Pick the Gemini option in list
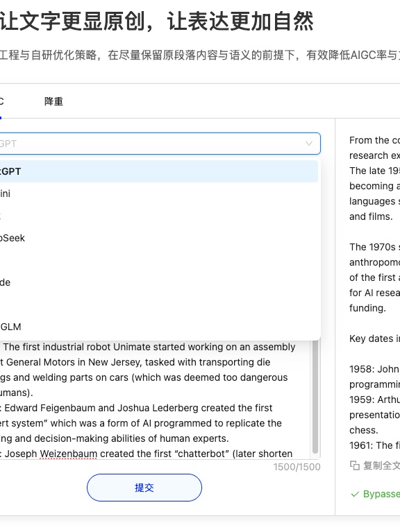The height and width of the screenshot is (532, 400). (x=158, y=194)
